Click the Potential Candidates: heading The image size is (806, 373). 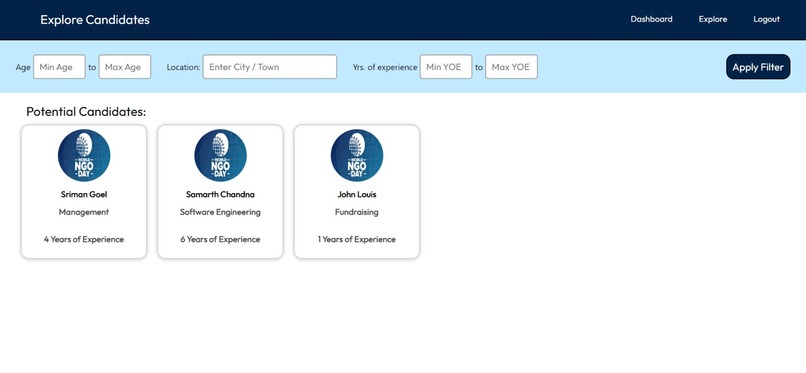[86, 111]
